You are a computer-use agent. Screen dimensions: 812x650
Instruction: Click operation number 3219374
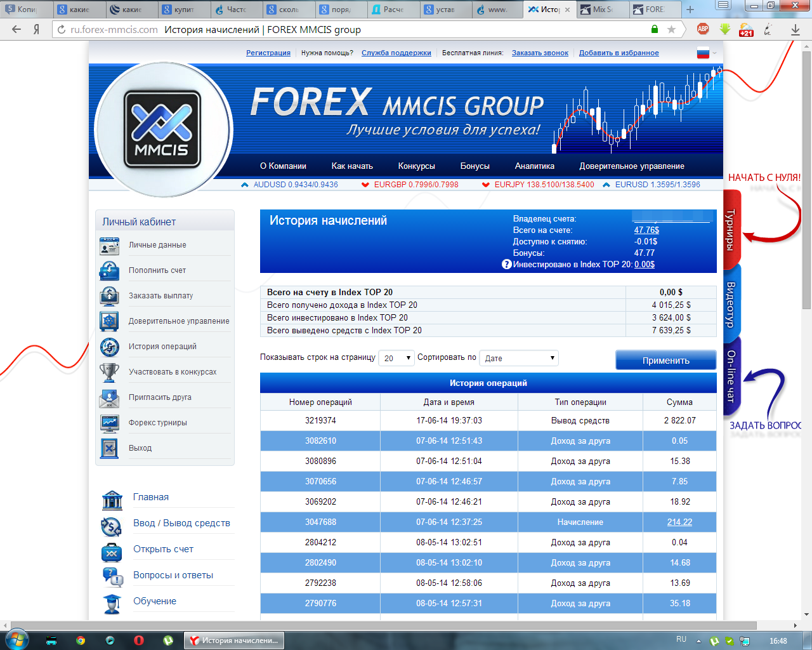click(320, 420)
